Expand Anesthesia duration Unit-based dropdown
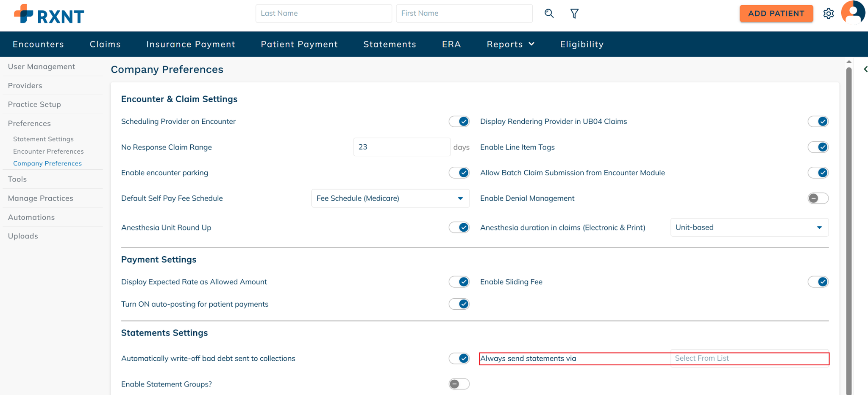This screenshot has height=395, width=868. 749,227
